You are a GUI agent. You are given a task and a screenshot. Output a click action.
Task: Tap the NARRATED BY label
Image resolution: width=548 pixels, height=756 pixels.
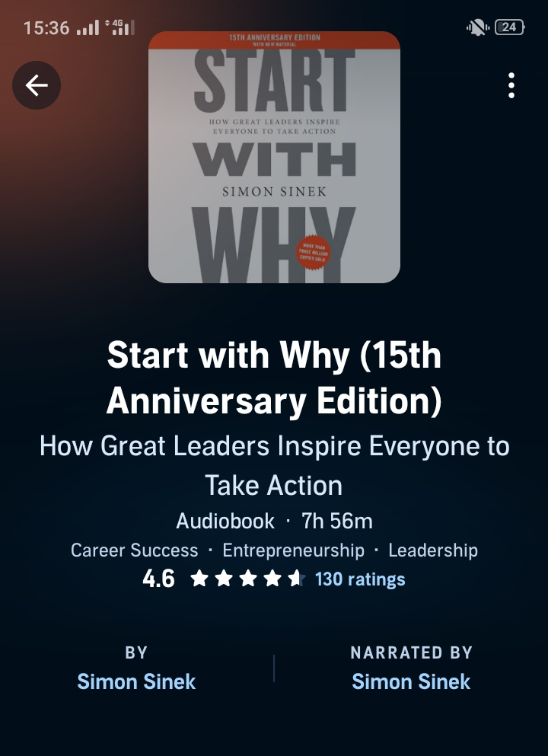pos(411,652)
